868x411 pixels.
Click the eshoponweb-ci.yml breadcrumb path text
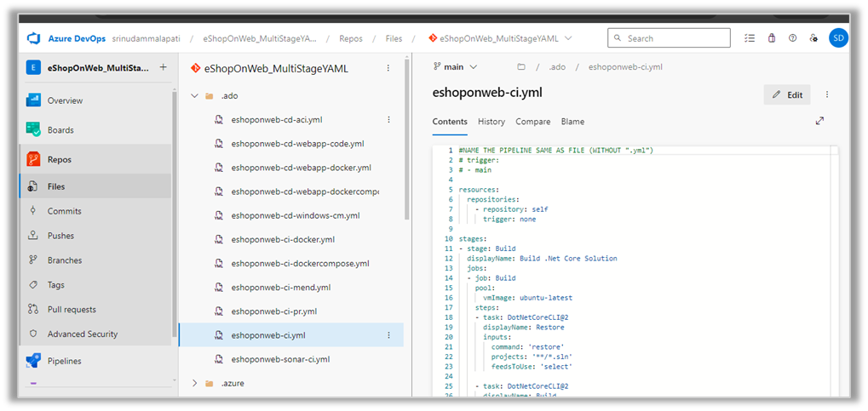tap(625, 67)
